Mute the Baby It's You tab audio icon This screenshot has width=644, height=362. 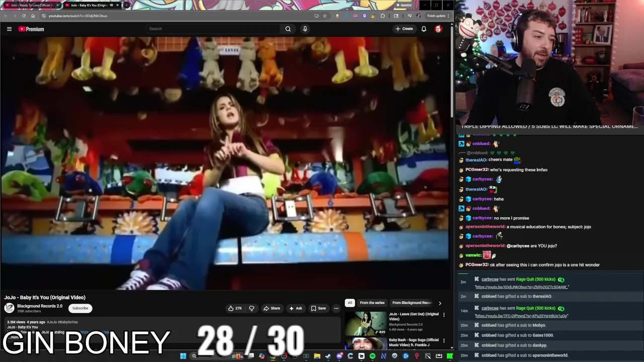(111, 5)
